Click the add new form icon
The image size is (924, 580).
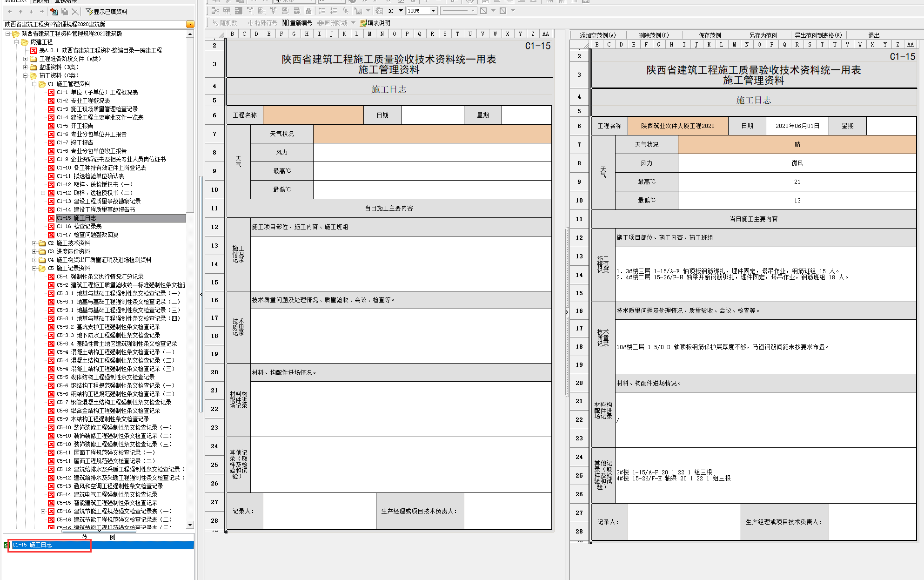point(54,11)
